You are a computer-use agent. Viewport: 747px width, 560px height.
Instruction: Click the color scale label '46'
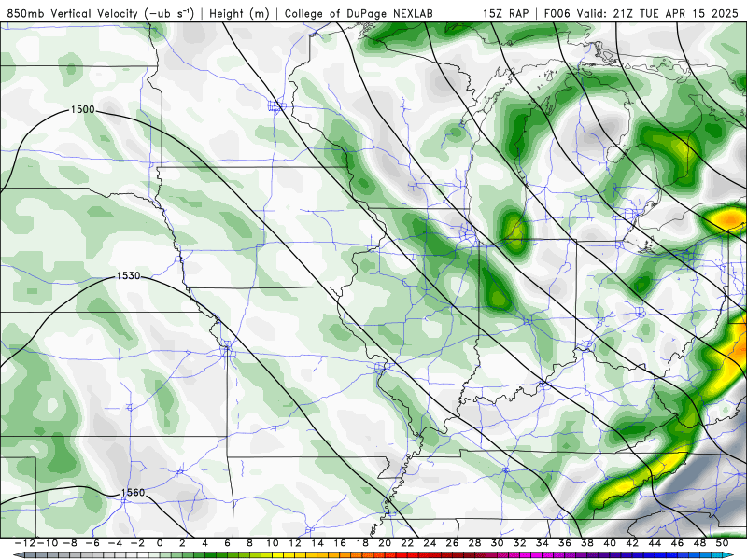[x=678, y=543]
